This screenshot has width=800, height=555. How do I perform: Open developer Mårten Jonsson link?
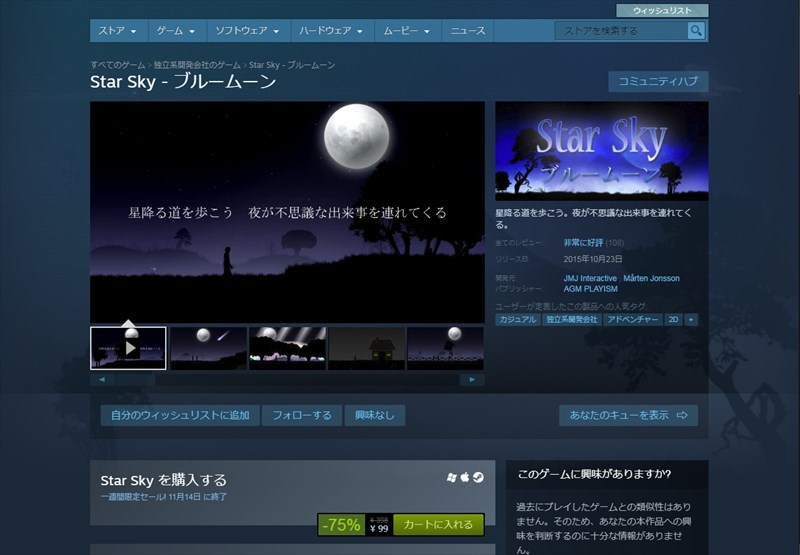(x=652, y=279)
